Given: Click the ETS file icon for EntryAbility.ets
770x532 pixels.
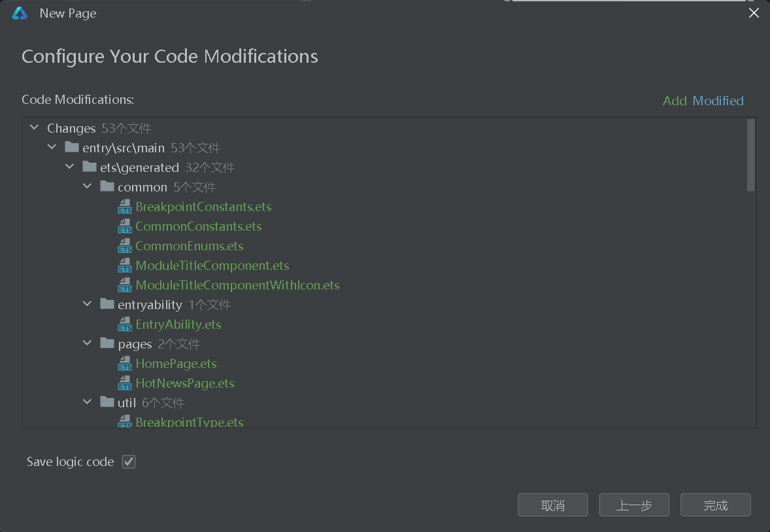Looking at the screenshot, I should [124, 325].
